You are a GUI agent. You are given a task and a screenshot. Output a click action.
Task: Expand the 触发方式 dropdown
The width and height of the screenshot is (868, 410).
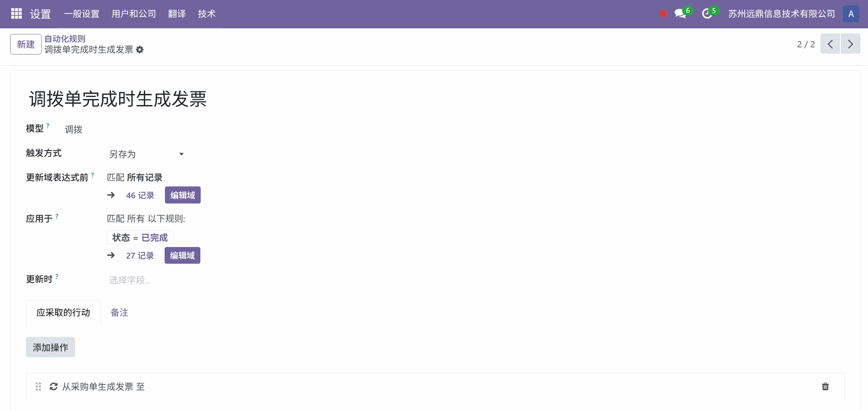pos(147,154)
